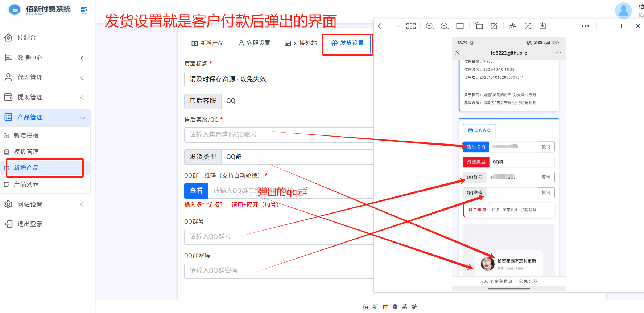This screenshot has height=313, width=644.
Task: Show image at actual size (1:1)
Action: tap(460, 26)
